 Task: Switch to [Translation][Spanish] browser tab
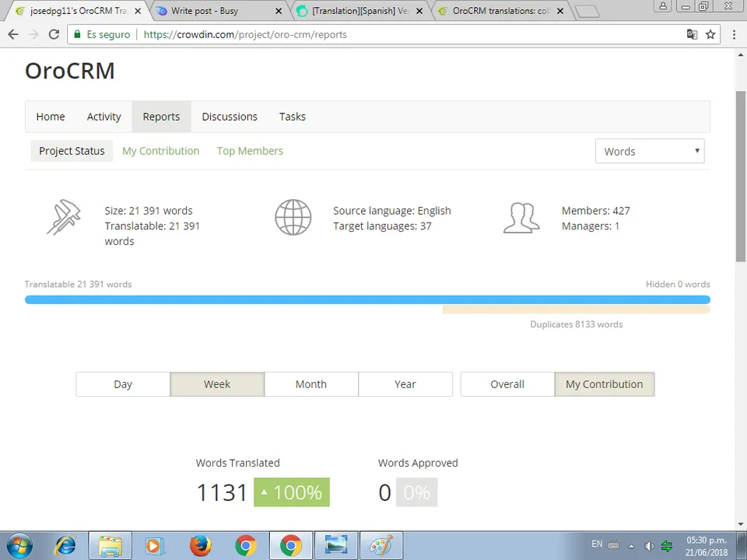[360, 11]
